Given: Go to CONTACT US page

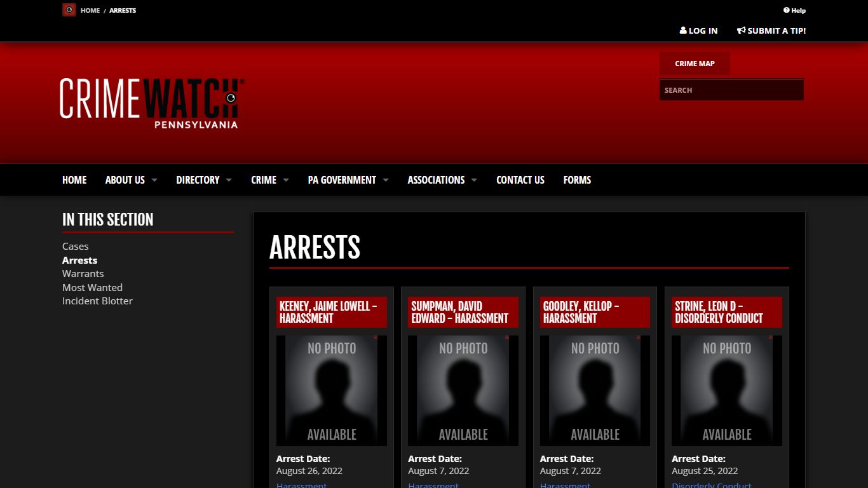Looking at the screenshot, I should click(520, 180).
